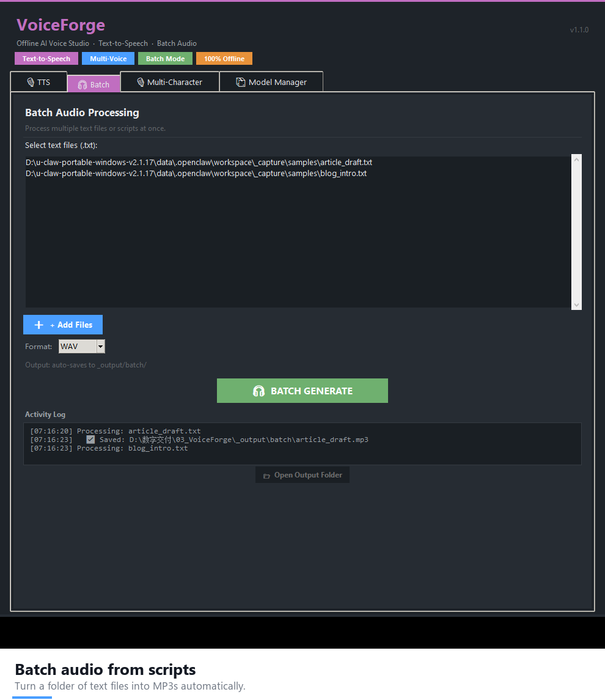
Task: Open the Format WAV dropdown
Action: 82,347
